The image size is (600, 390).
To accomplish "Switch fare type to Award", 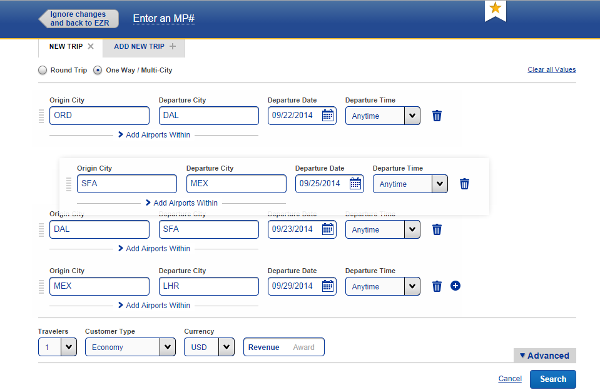I will tap(303, 347).
